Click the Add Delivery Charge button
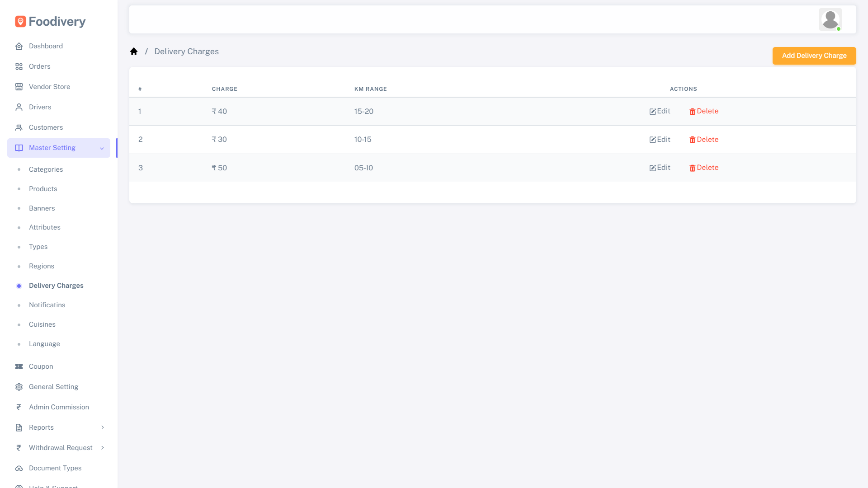 814,56
